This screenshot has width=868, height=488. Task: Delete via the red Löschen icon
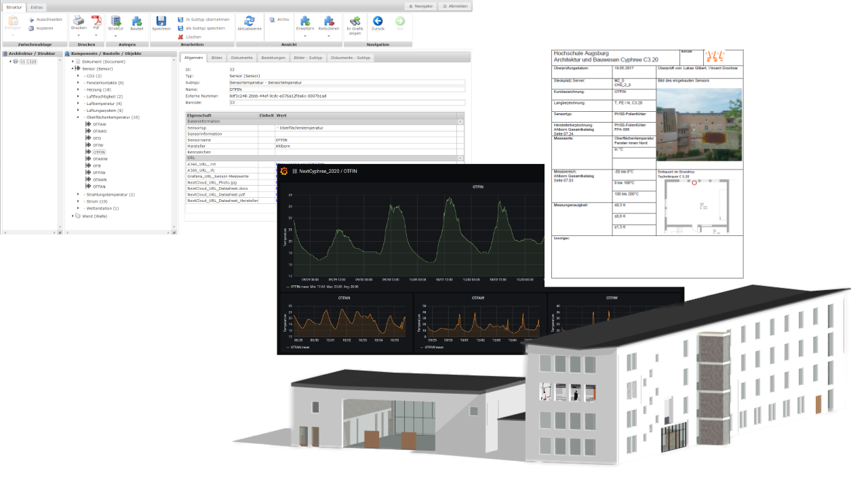click(180, 37)
